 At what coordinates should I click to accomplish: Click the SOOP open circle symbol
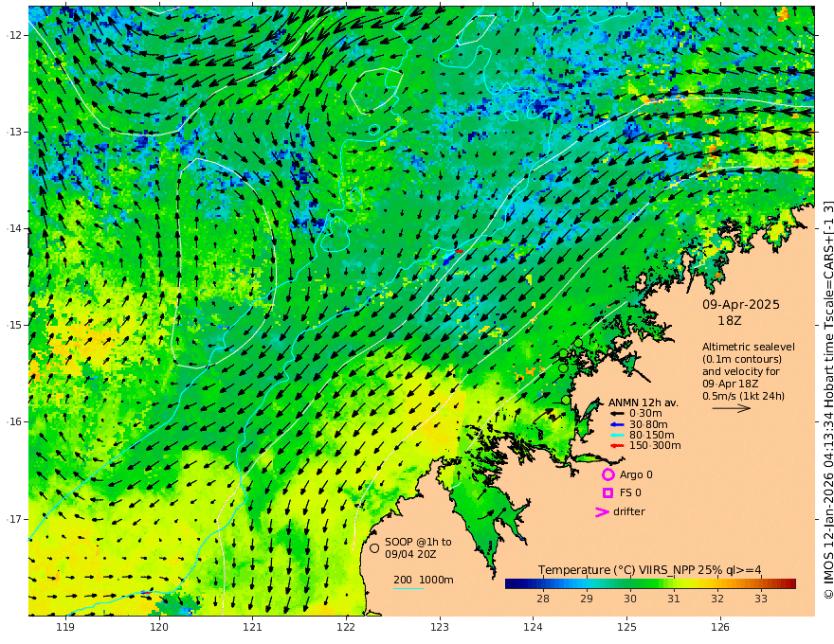(x=374, y=547)
